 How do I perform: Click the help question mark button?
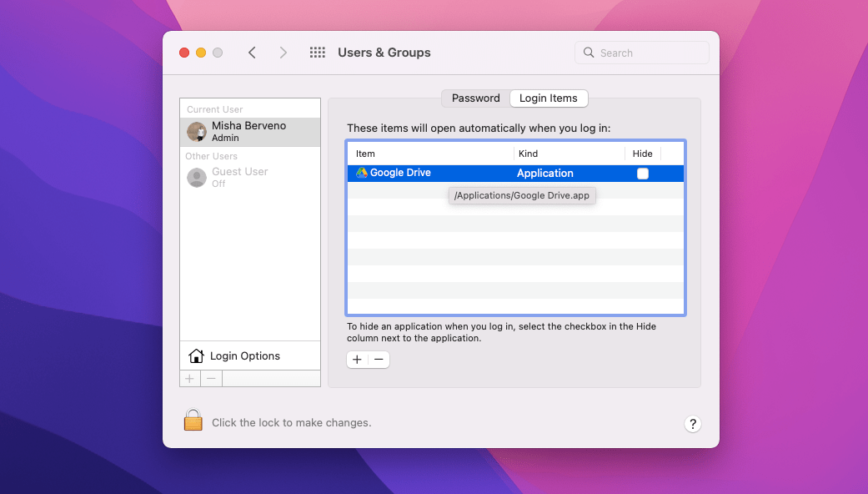(693, 424)
